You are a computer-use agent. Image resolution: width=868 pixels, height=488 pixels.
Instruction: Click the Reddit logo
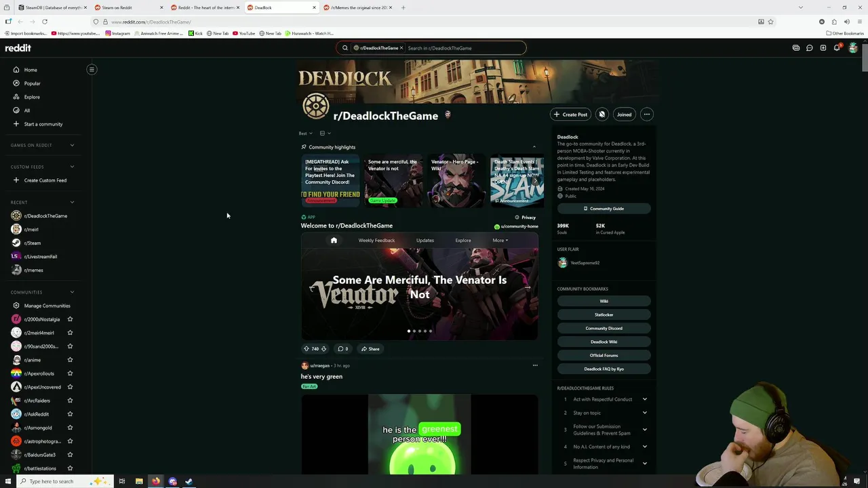[18, 48]
